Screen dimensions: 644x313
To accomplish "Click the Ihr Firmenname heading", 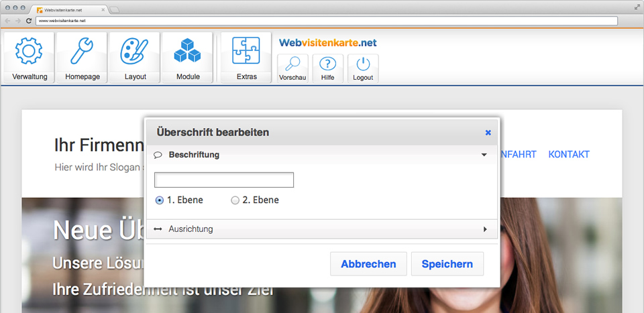I will [x=99, y=145].
